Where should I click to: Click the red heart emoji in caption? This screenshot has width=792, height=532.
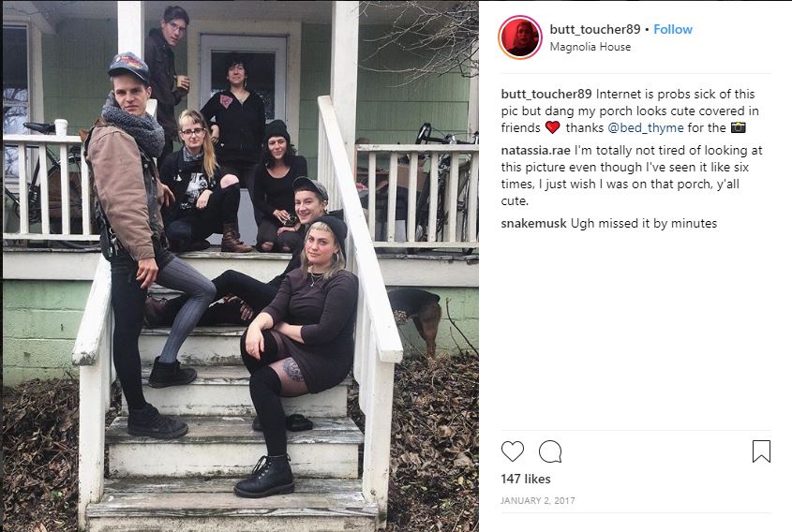click(x=553, y=127)
